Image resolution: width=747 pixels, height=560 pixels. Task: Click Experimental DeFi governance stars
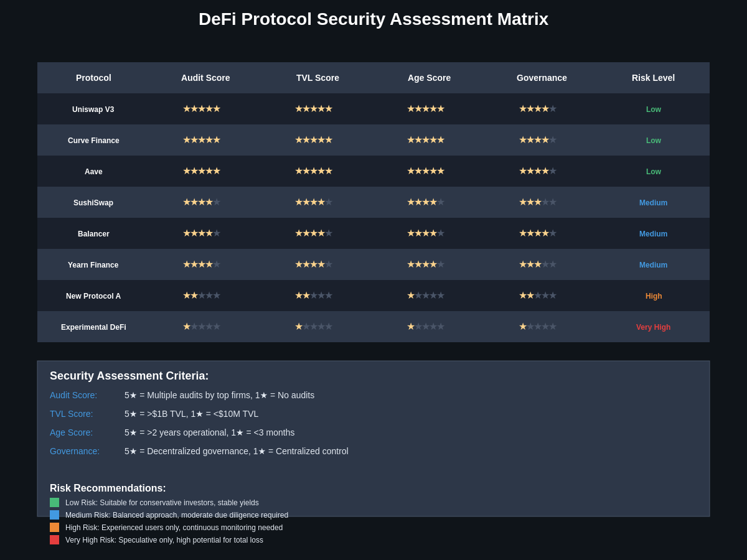coord(538,327)
